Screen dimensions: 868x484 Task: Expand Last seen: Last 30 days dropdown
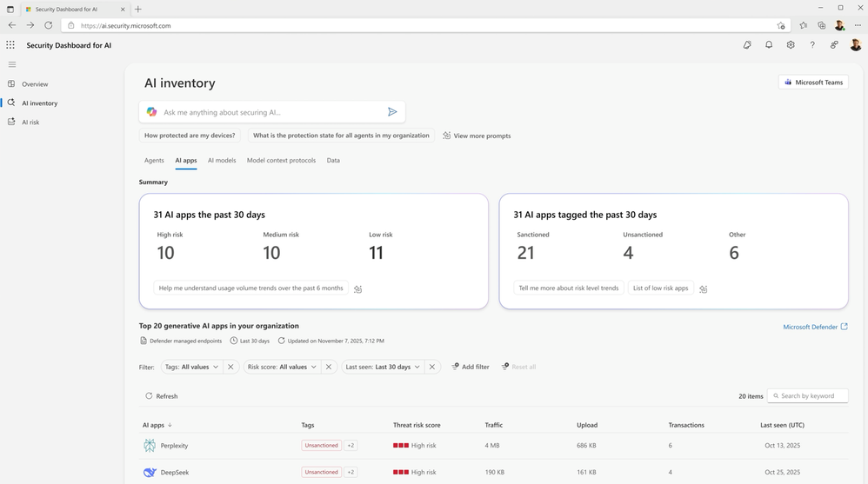point(383,367)
